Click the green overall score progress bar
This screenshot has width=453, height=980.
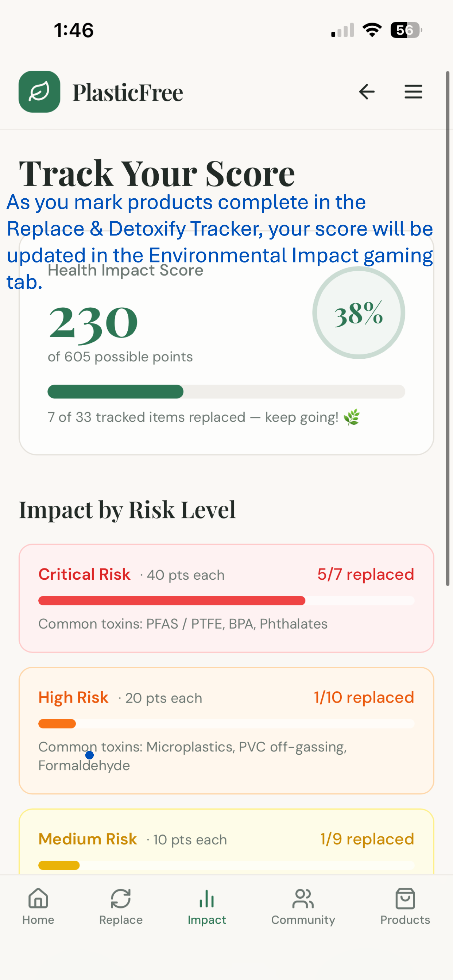226,392
